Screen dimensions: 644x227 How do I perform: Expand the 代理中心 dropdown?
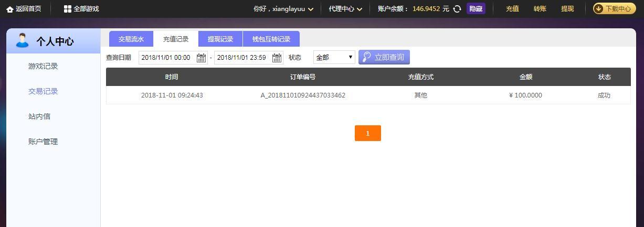click(360, 9)
